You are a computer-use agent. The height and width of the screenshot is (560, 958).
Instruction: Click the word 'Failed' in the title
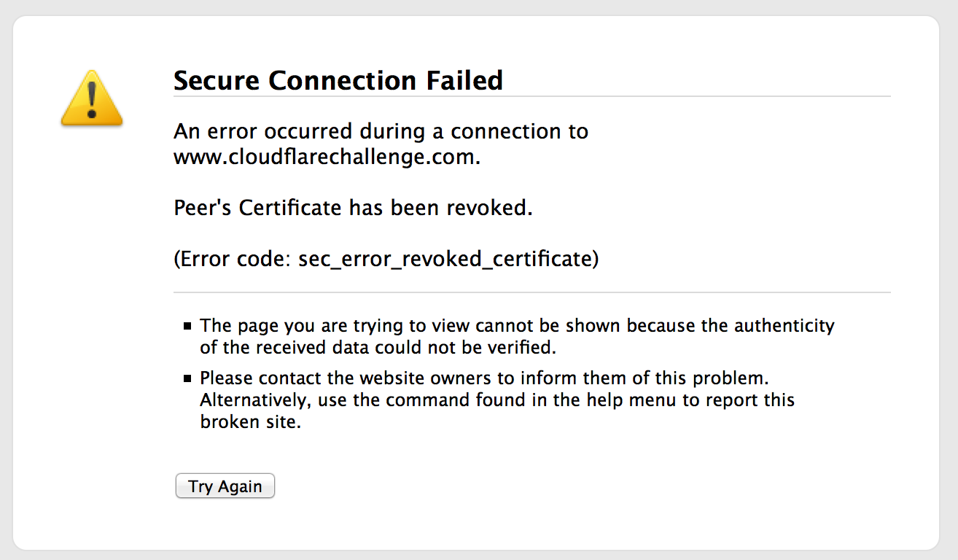tap(465, 80)
